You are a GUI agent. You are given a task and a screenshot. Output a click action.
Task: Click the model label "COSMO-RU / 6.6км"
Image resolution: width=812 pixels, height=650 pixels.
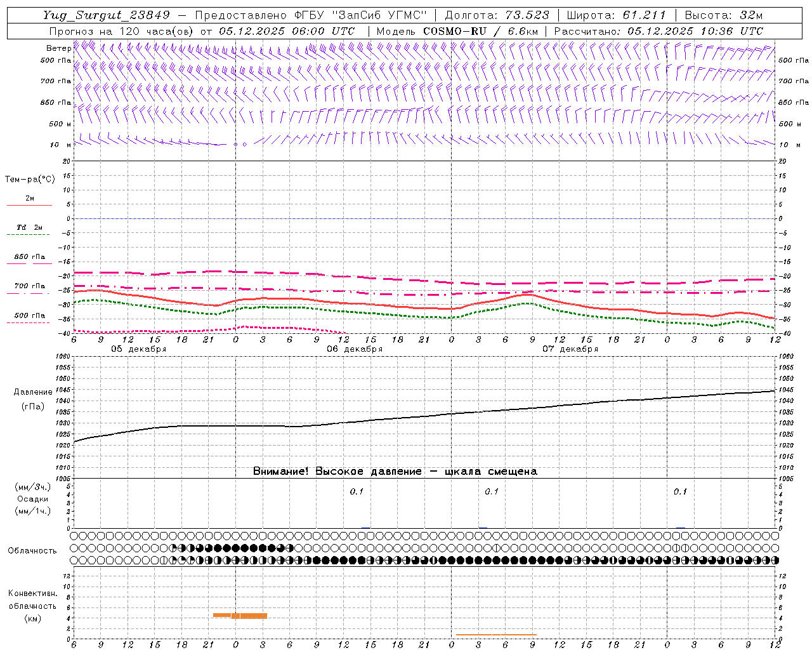480,30
